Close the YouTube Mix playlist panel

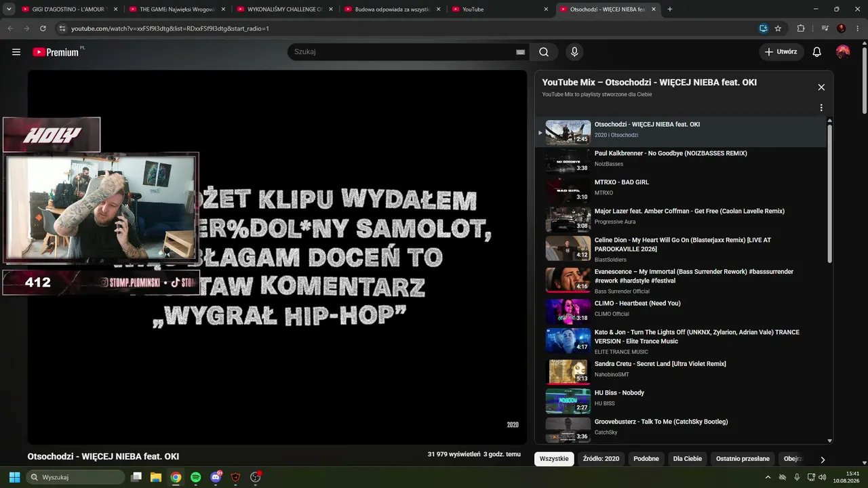coord(821,87)
